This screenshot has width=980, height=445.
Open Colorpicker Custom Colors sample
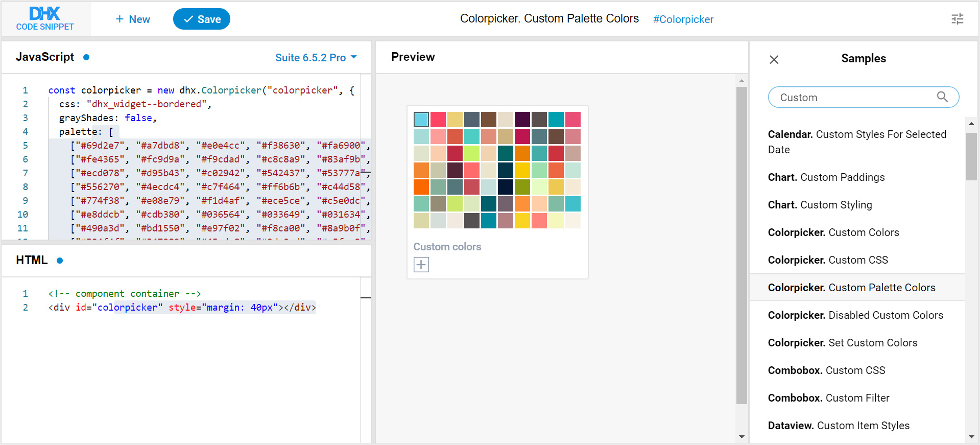point(858,232)
